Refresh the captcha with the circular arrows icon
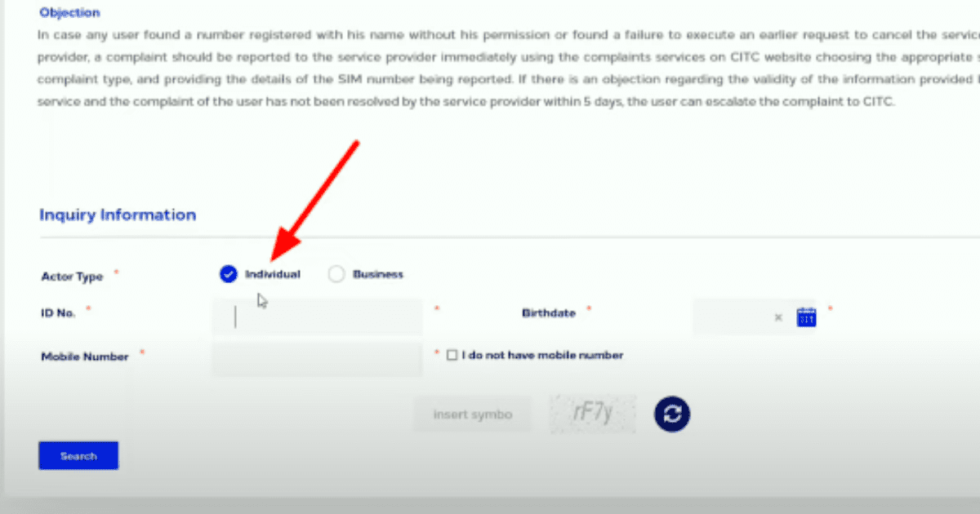The image size is (980, 514). coord(671,414)
